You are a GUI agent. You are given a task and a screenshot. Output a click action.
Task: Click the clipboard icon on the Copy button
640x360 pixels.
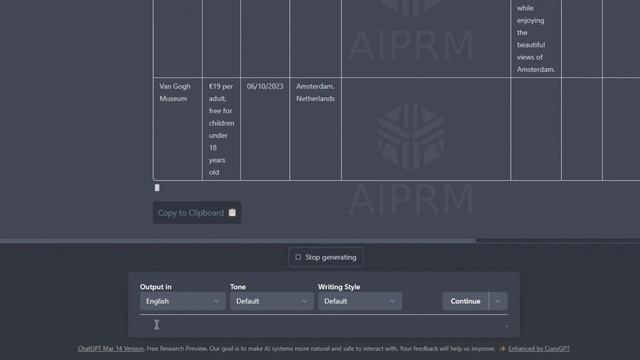(232, 212)
